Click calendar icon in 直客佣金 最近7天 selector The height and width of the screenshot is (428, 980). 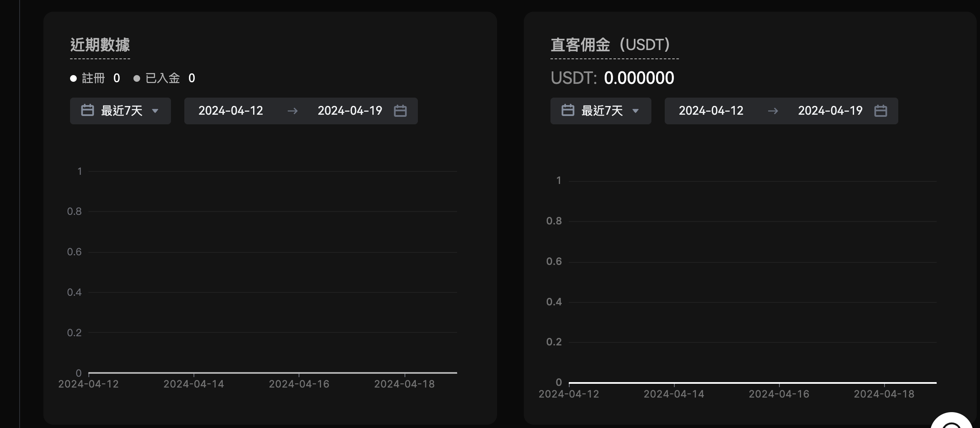click(568, 111)
